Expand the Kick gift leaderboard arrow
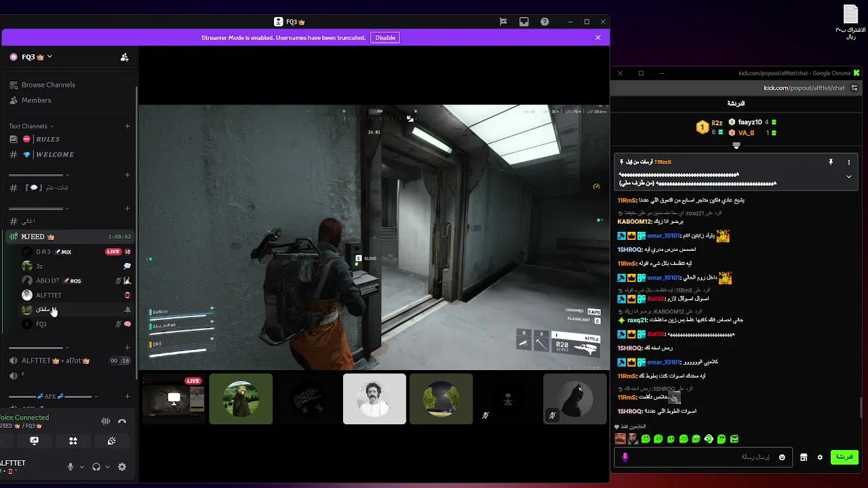 [x=736, y=146]
